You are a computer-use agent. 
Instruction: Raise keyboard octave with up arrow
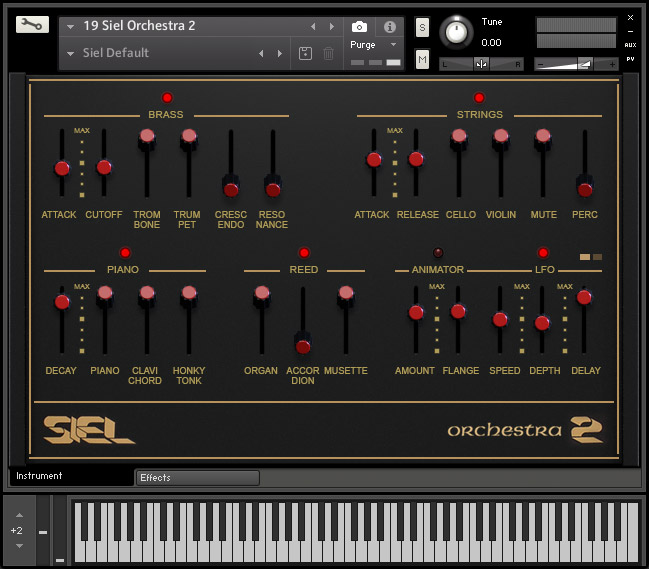pos(19,515)
